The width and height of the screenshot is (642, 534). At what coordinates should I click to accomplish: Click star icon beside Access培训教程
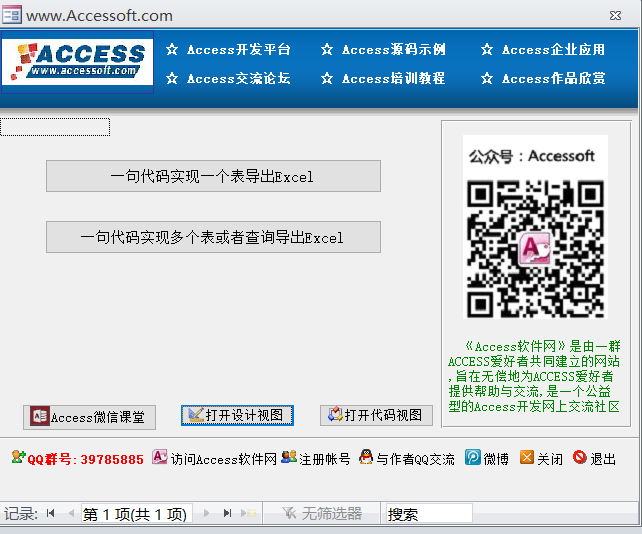(x=327, y=78)
